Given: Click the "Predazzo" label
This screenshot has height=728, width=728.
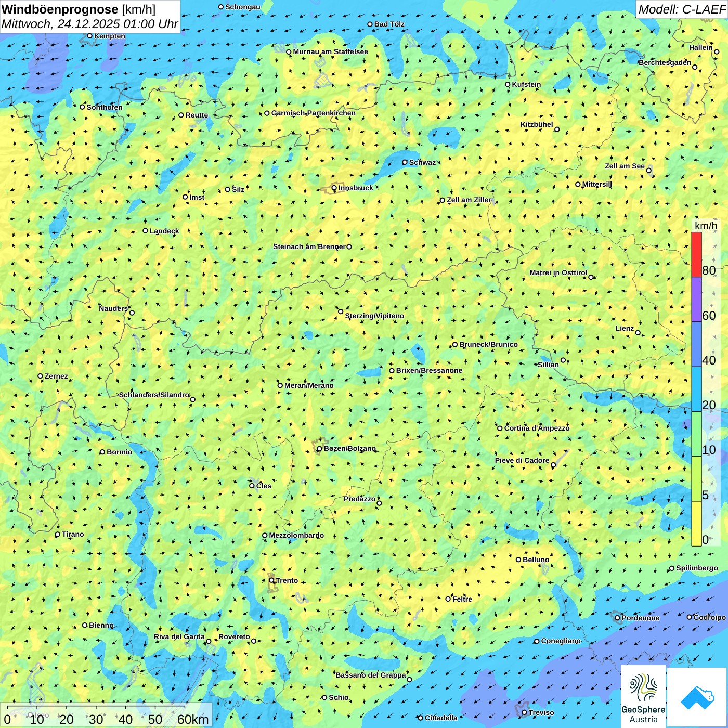Looking at the screenshot, I should pyautogui.click(x=359, y=499).
